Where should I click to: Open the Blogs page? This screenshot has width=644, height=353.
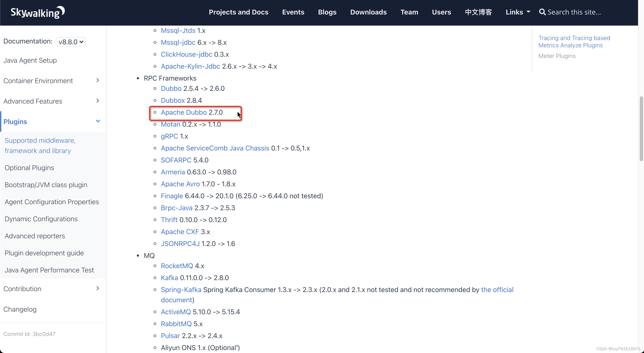tap(327, 12)
